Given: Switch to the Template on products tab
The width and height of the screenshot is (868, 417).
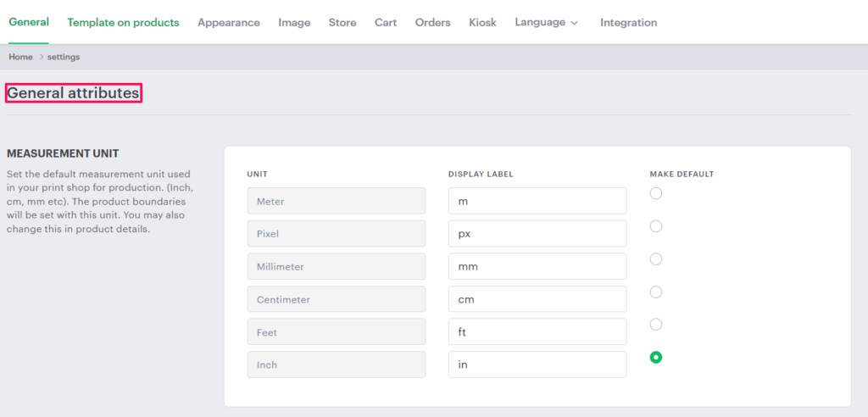Looking at the screenshot, I should [x=123, y=23].
